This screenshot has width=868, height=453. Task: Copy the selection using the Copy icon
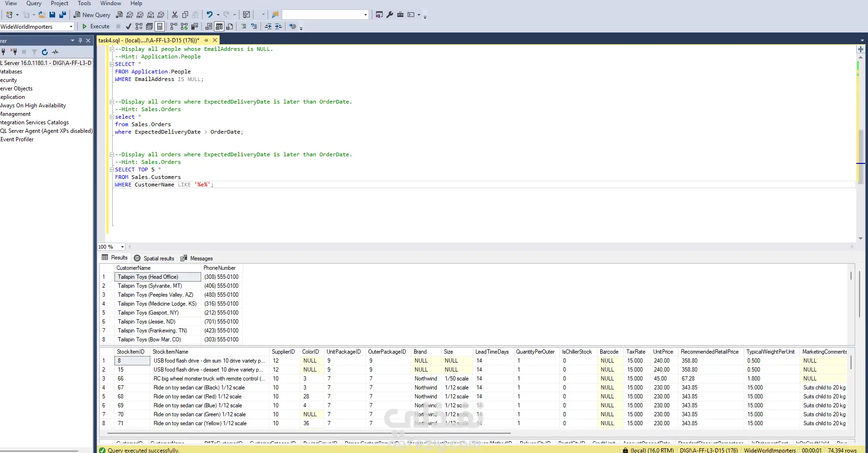(x=185, y=15)
